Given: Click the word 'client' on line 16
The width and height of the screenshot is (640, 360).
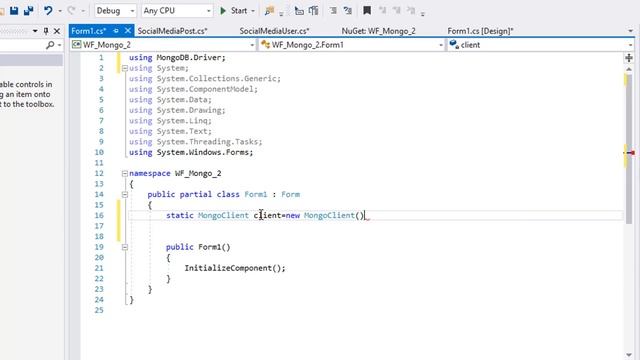Looking at the screenshot, I should [267, 216].
